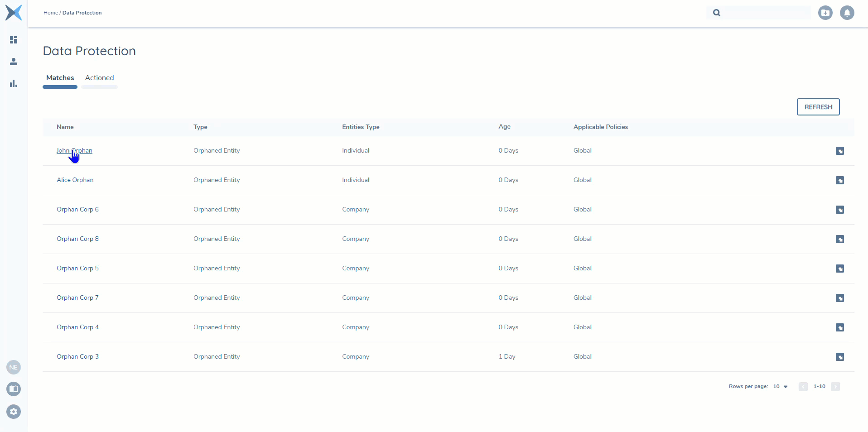This screenshot has height=432, width=868.
Task: Open the documentation book icon near the bottom
Action: (14, 389)
